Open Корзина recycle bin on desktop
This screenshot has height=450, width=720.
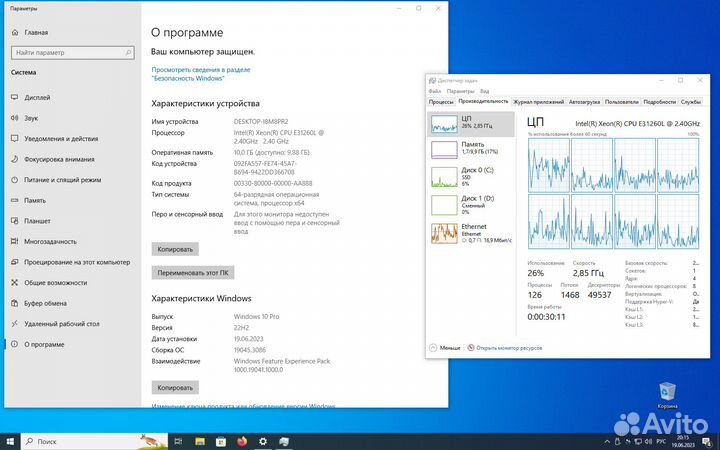(667, 395)
